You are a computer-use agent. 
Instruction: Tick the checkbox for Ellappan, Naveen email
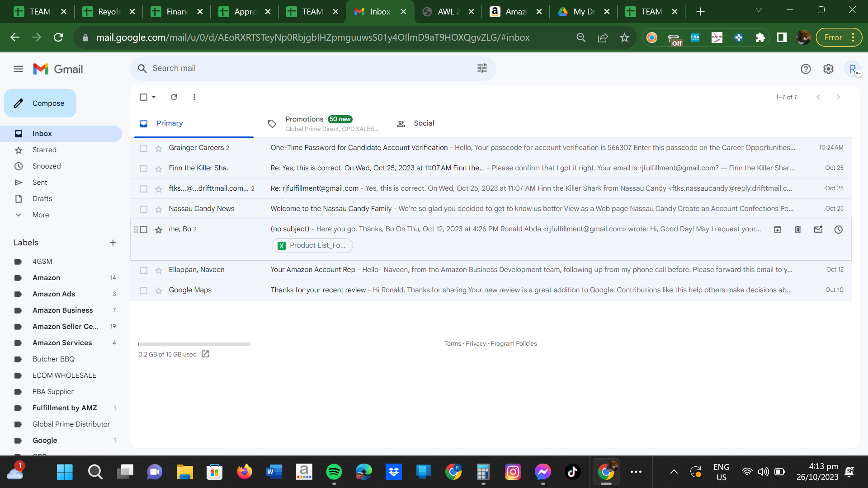pyautogui.click(x=144, y=270)
